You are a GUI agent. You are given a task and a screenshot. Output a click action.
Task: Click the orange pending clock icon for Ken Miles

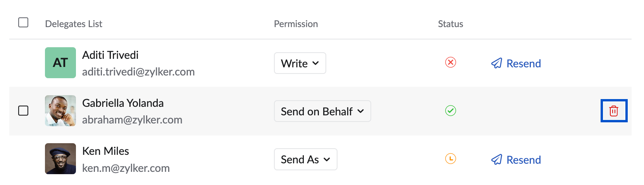450,159
